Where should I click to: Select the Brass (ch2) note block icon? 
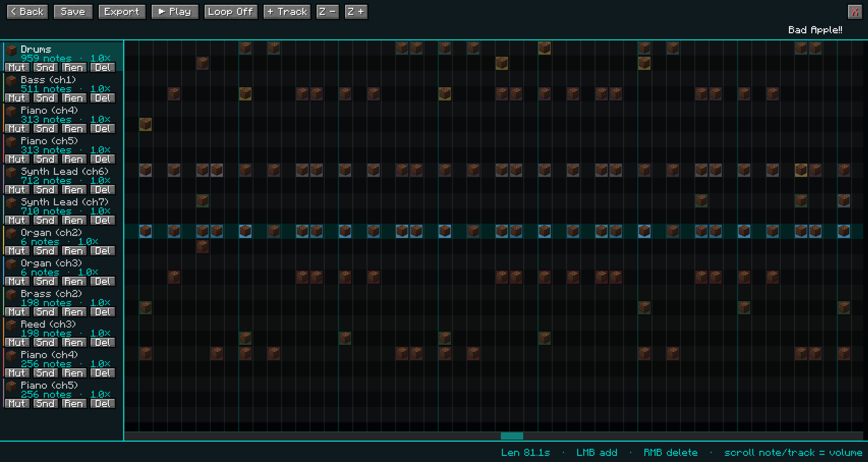(12, 295)
